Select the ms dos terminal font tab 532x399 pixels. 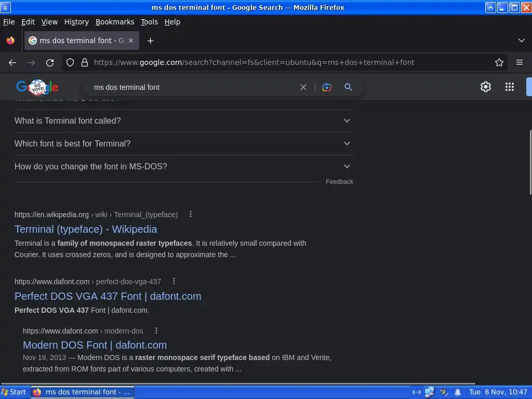point(82,41)
